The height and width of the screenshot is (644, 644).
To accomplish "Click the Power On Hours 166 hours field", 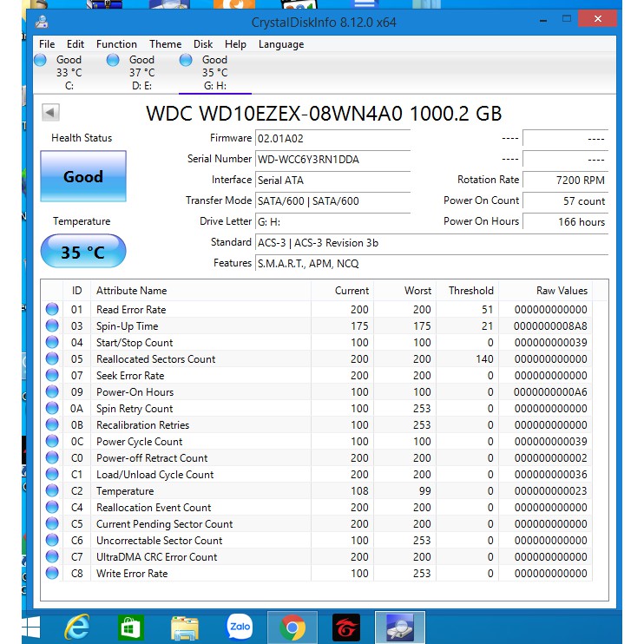I will (566, 222).
